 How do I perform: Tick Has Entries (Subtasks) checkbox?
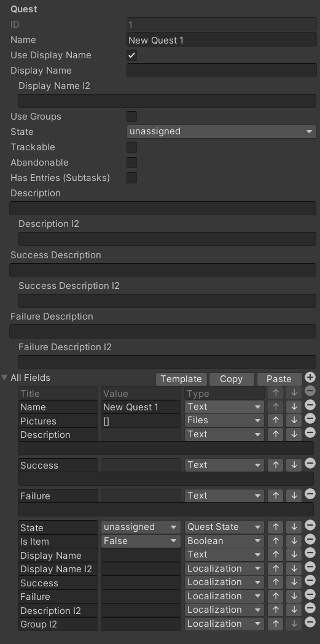click(131, 178)
